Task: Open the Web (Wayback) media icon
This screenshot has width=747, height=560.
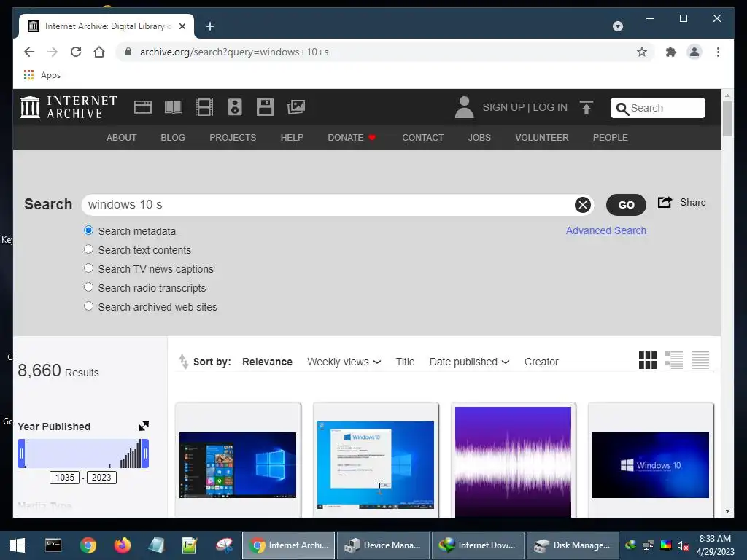Action: [x=143, y=107]
